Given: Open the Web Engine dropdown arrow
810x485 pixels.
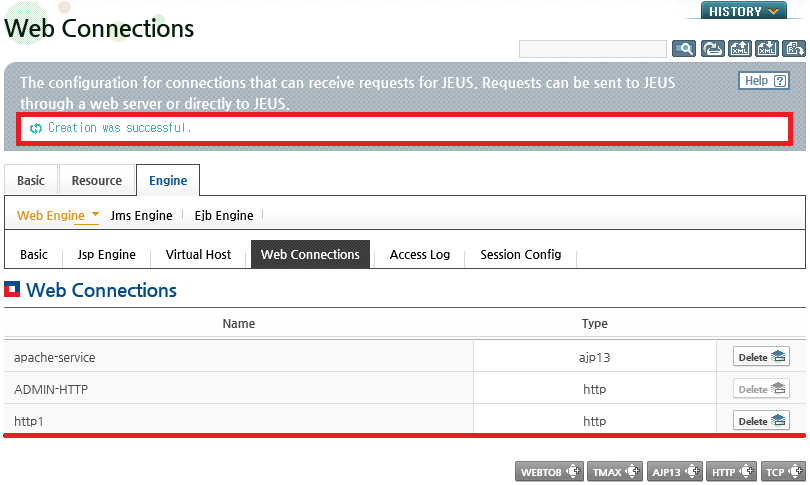Looking at the screenshot, I should click(95, 214).
